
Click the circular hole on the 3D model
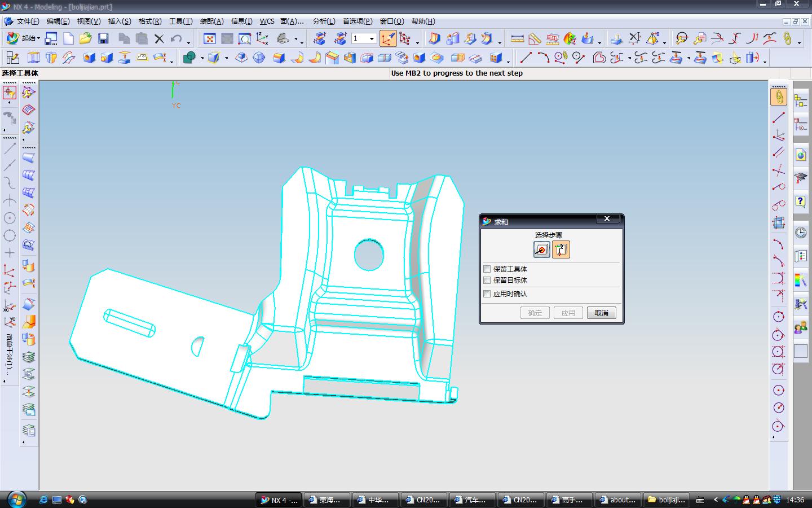pyautogui.click(x=369, y=254)
